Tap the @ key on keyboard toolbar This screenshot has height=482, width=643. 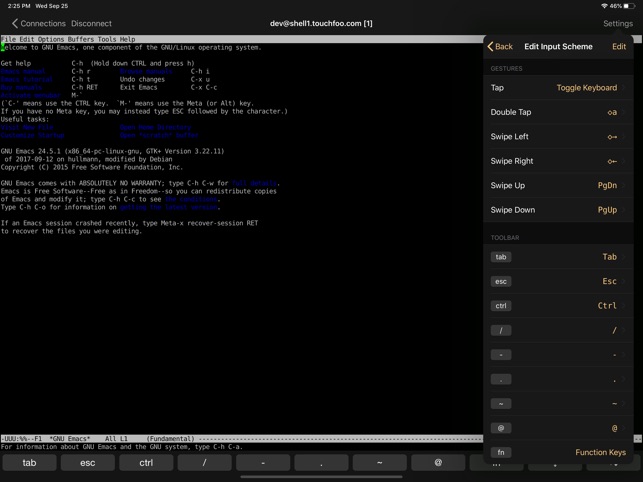point(438,463)
